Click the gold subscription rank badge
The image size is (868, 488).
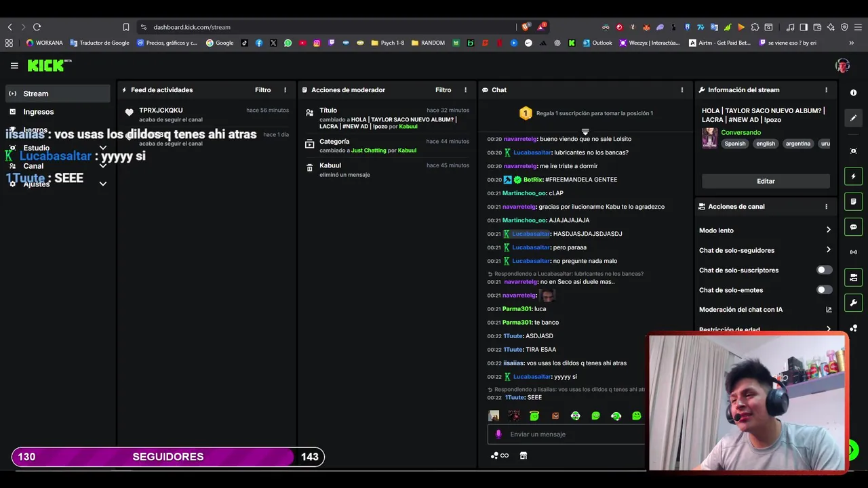coord(526,113)
